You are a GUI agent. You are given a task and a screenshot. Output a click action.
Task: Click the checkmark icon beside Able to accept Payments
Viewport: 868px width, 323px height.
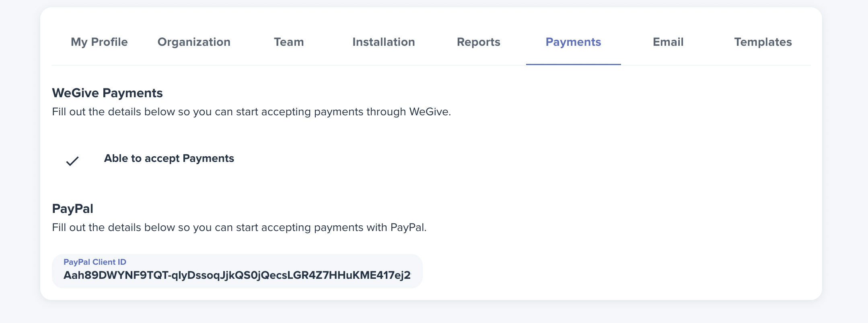(72, 161)
